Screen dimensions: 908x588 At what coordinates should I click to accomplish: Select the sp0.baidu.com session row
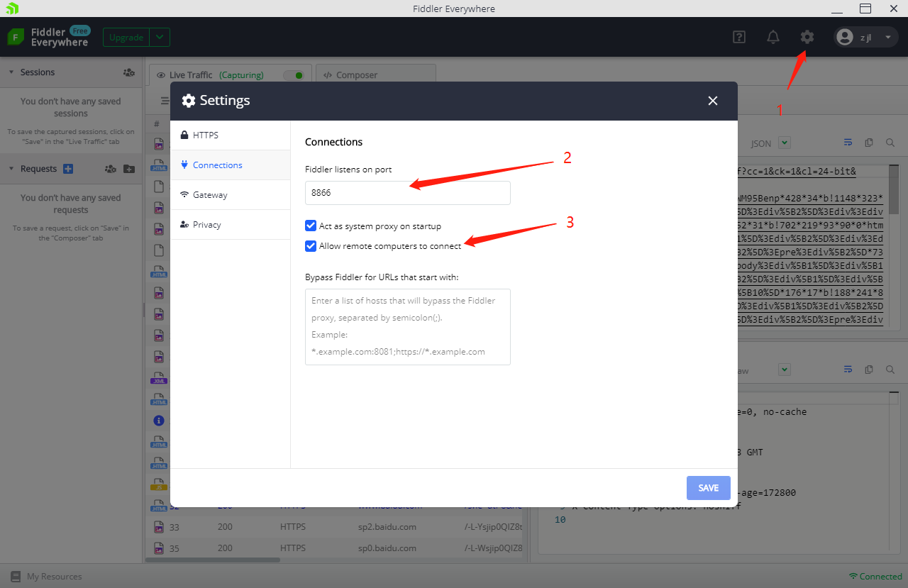point(335,548)
